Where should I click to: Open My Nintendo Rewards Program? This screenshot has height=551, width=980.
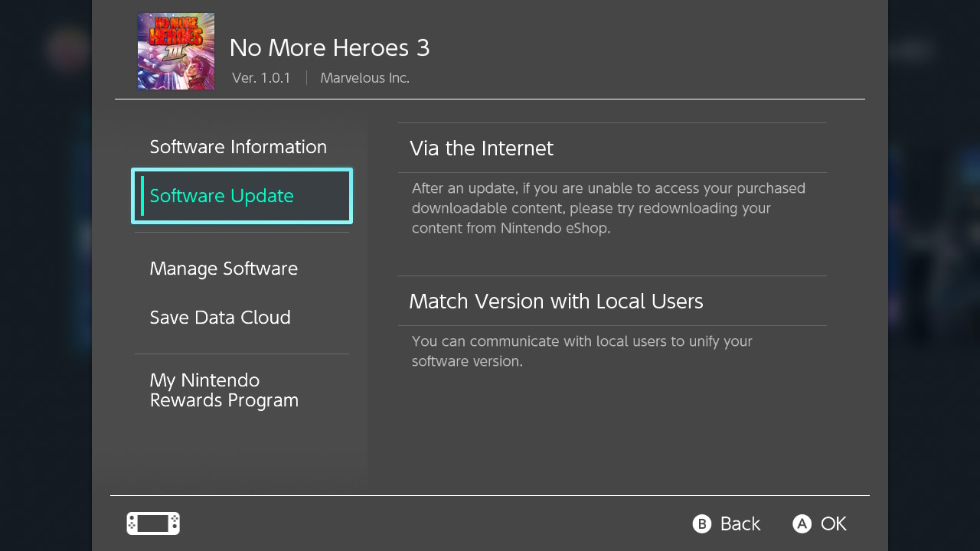coord(224,390)
